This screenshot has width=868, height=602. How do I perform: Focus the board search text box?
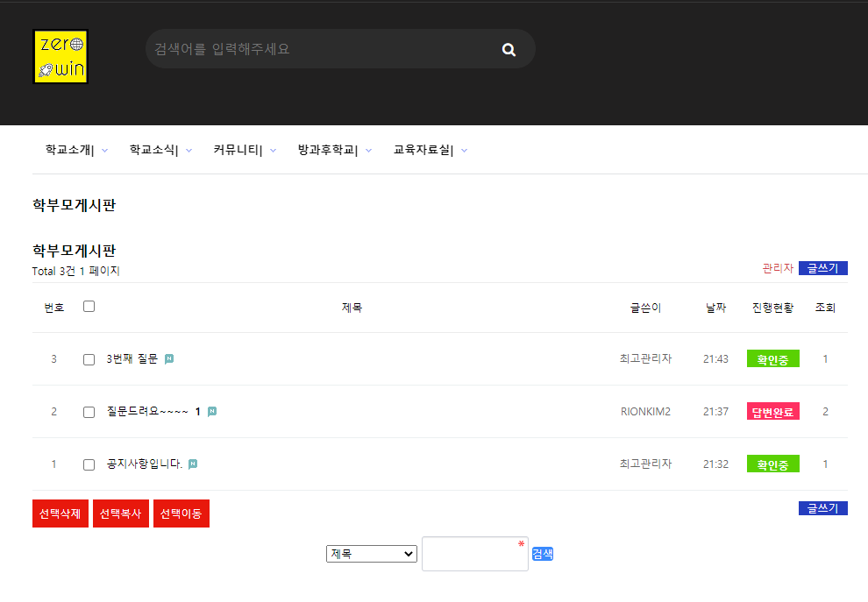(475, 554)
